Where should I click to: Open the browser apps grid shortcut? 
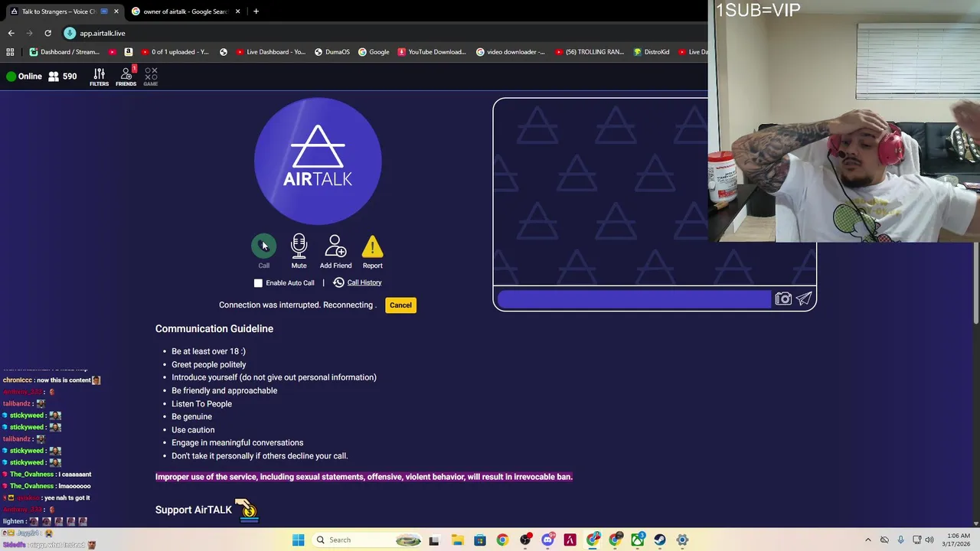[10, 52]
